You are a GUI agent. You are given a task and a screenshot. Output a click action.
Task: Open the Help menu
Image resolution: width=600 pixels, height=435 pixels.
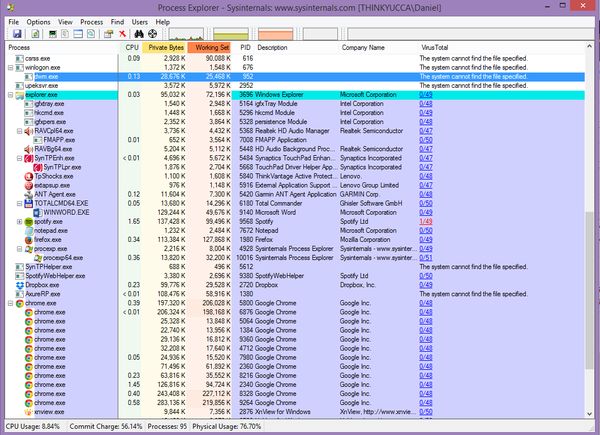tap(163, 22)
